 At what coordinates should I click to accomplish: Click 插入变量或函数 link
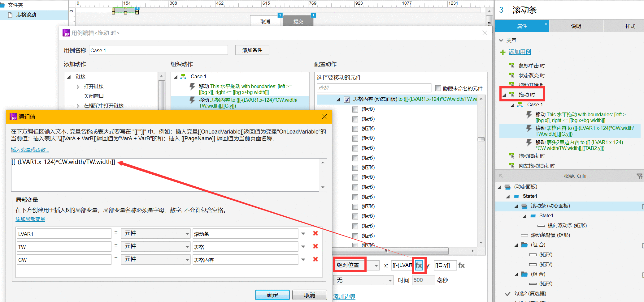[x=30, y=150]
